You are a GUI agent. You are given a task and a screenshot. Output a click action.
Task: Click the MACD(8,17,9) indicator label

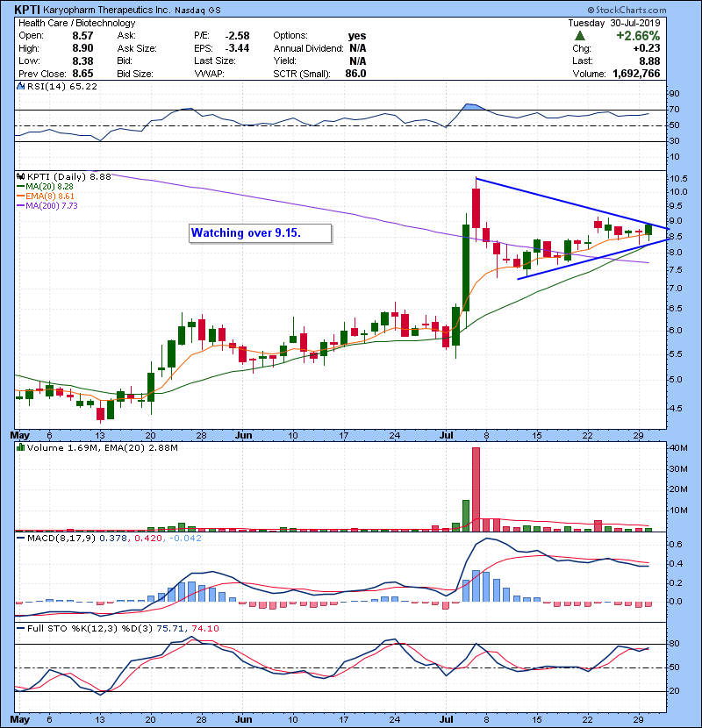61,539
